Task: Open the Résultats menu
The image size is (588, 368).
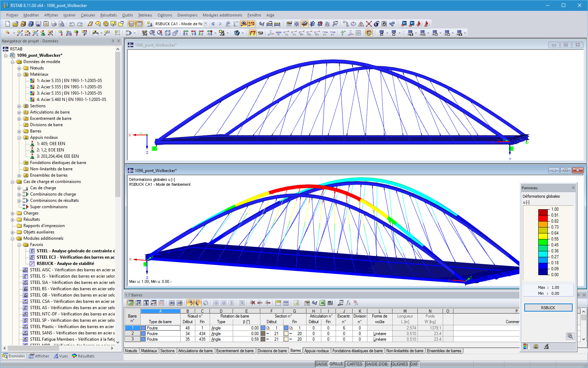Action: click(108, 15)
